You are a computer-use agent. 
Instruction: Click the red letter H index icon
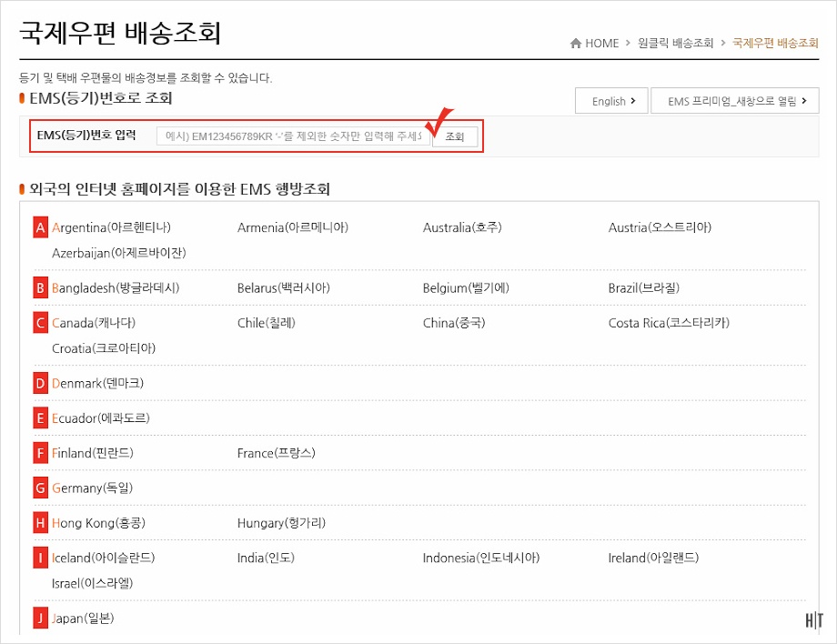click(41, 523)
